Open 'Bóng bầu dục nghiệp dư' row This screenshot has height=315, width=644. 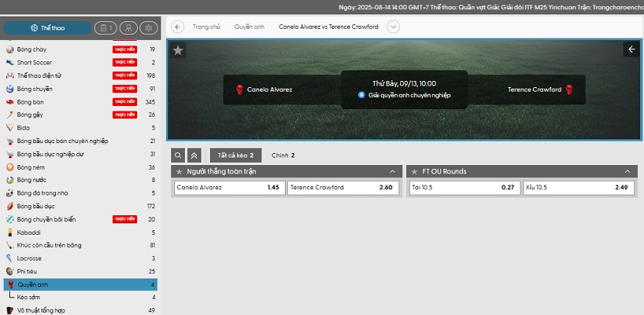click(80, 154)
